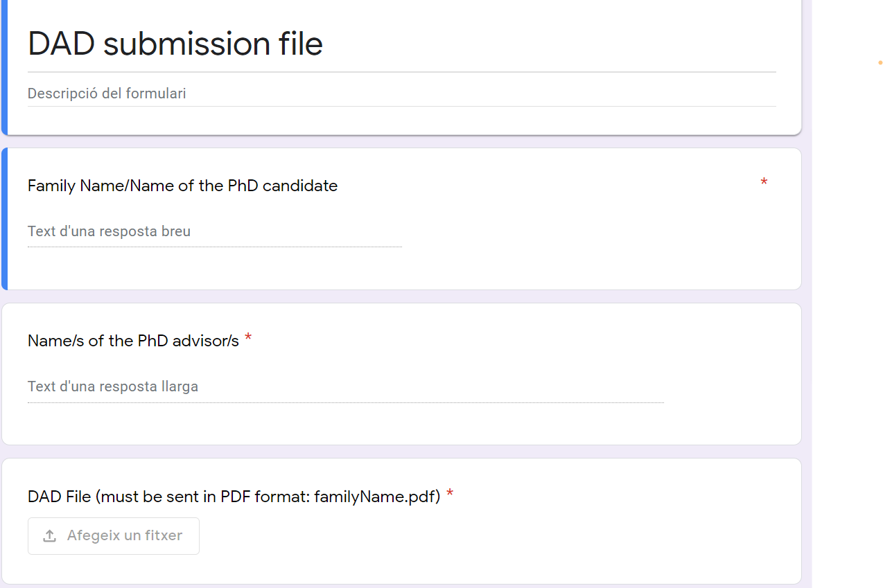Image resolution: width=883 pixels, height=588 pixels.
Task: Click empty space right of the form title text
Action: [554, 44]
